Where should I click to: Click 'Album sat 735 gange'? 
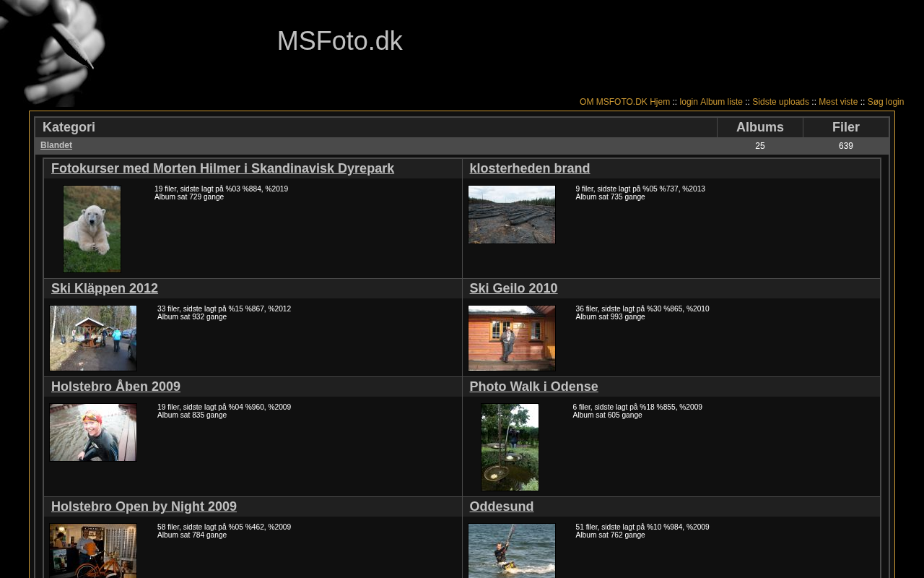point(610,197)
